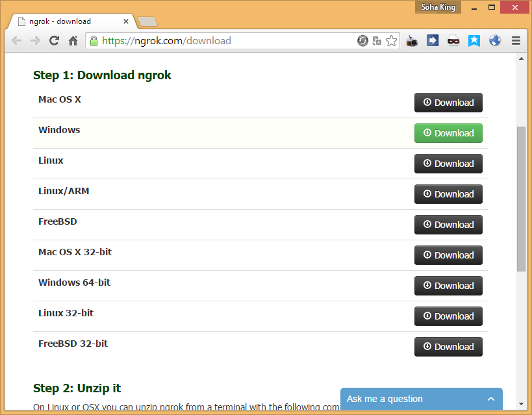Click the Ask me a question label
The image size is (532, 415).
pyautogui.click(x=385, y=399)
